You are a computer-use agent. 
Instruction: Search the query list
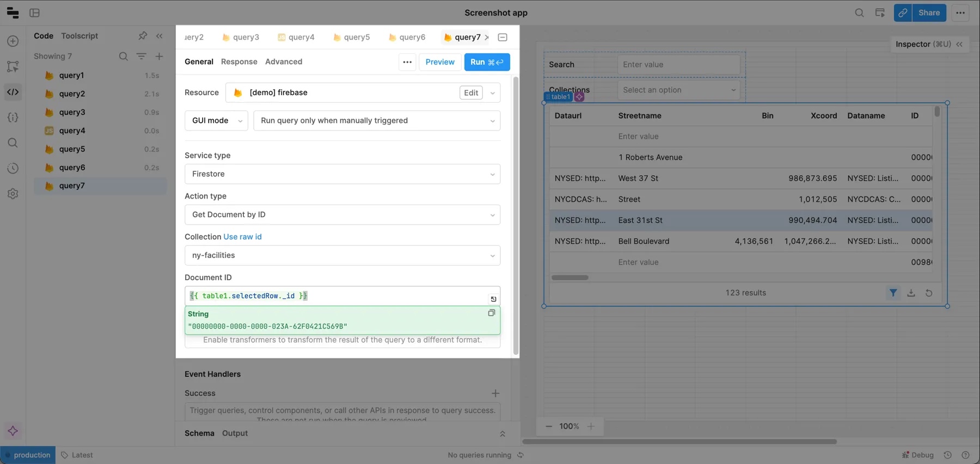pos(124,57)
